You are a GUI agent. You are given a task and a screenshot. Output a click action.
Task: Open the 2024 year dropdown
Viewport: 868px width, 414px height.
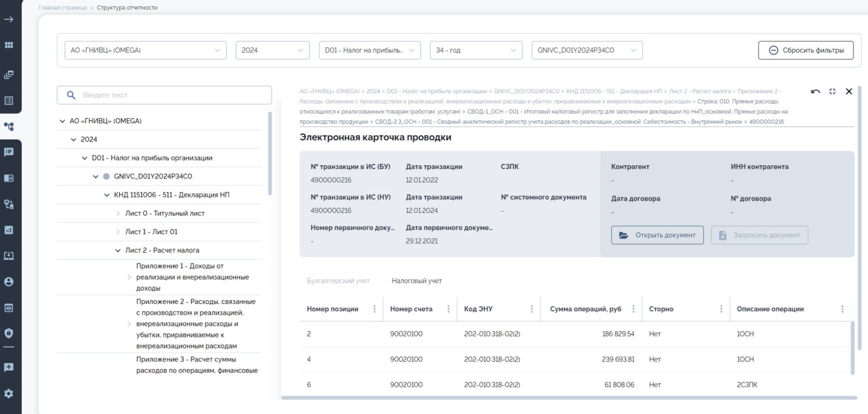272,50
